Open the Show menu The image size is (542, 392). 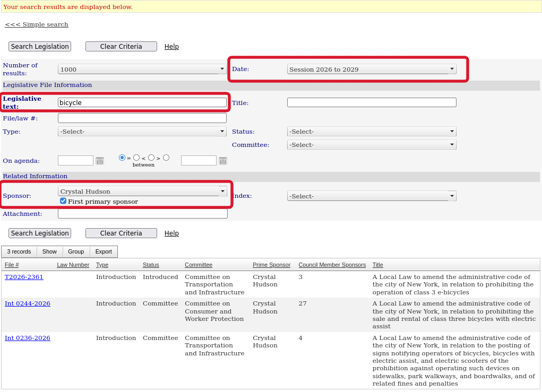click(49, 251)
